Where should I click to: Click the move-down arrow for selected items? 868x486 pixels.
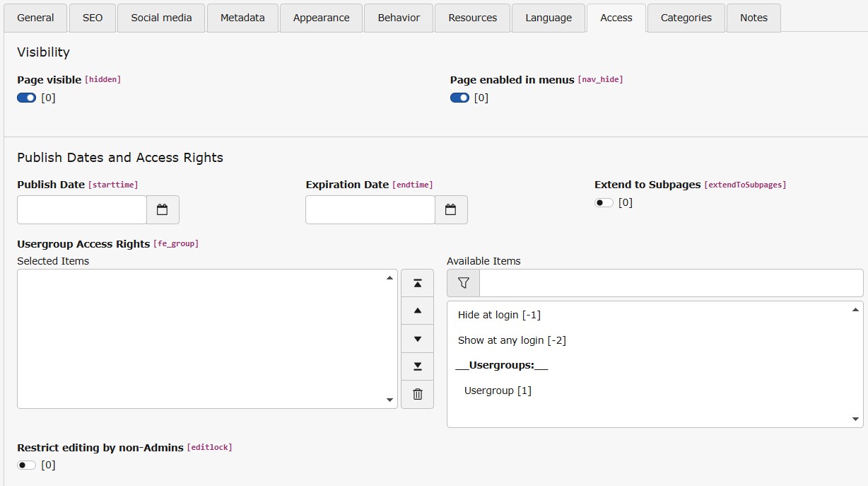(417, 339)
